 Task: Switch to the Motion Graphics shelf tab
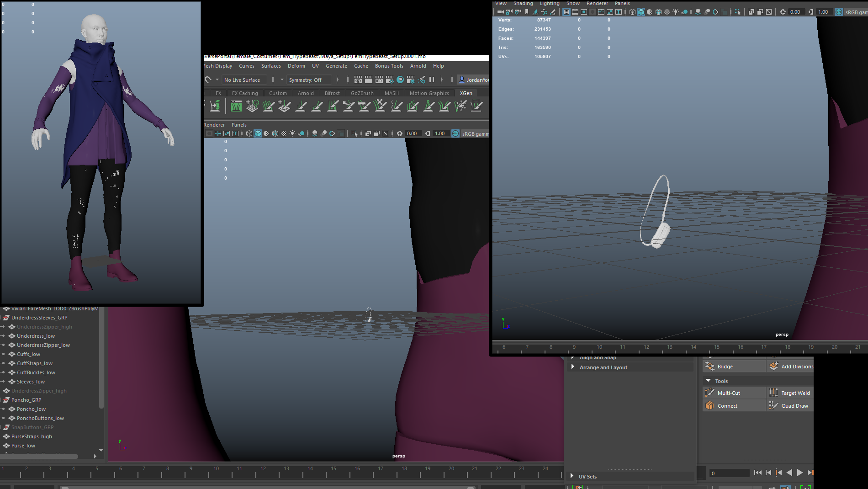429,93
